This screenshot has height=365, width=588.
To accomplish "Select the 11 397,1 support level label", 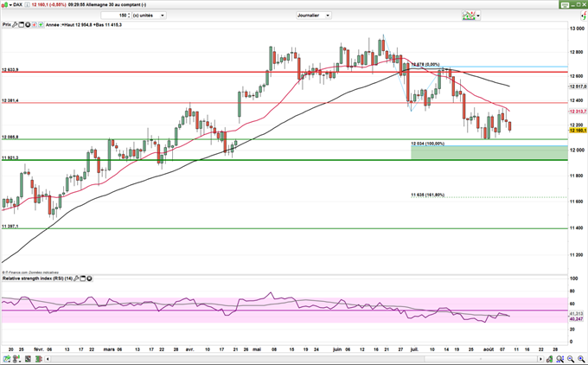I will coord(10,227).
